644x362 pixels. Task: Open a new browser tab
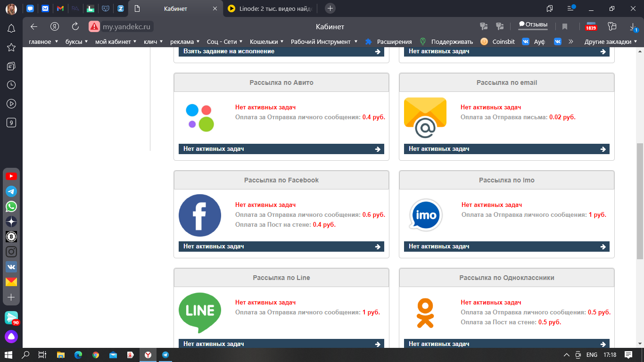click(x=330, y=8)
